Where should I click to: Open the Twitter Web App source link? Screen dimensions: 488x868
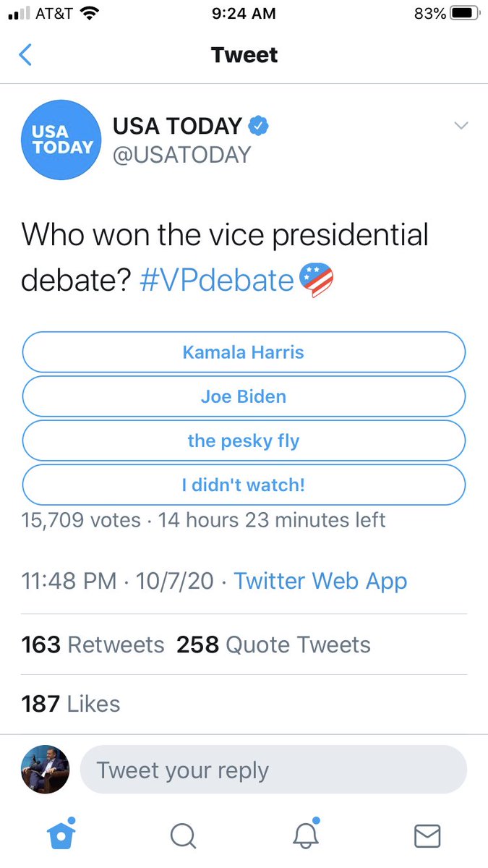point(320,581)
